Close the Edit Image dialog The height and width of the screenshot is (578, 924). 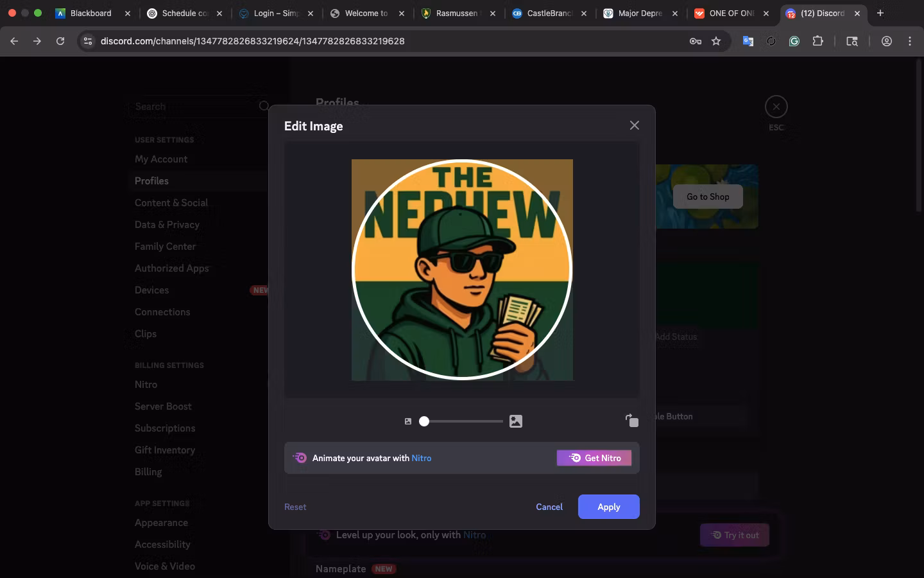(634, 125)
